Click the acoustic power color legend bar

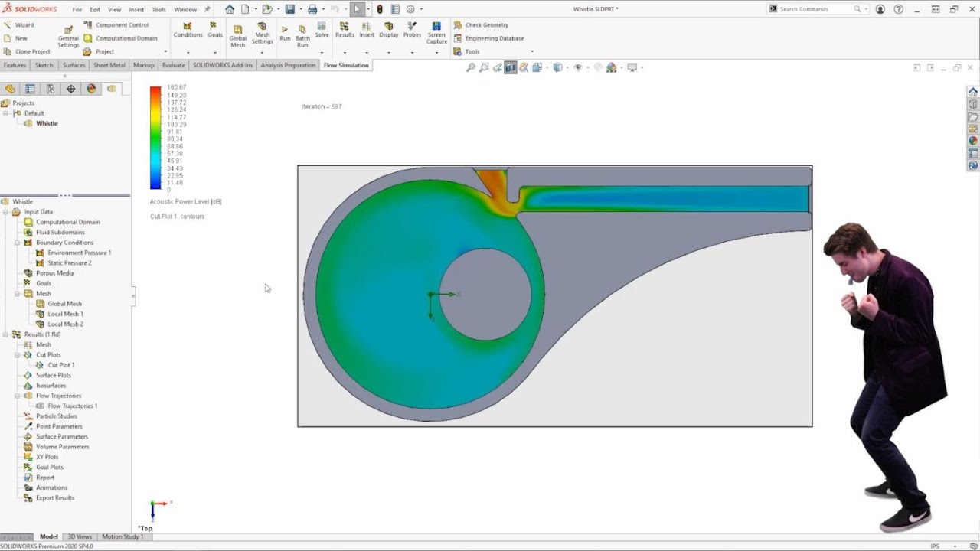click(155, 138)
